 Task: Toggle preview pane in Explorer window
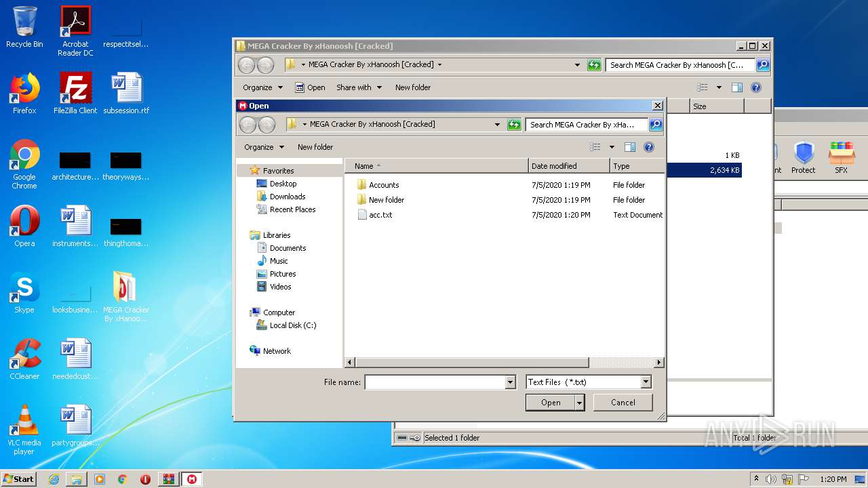click(737, 87)
